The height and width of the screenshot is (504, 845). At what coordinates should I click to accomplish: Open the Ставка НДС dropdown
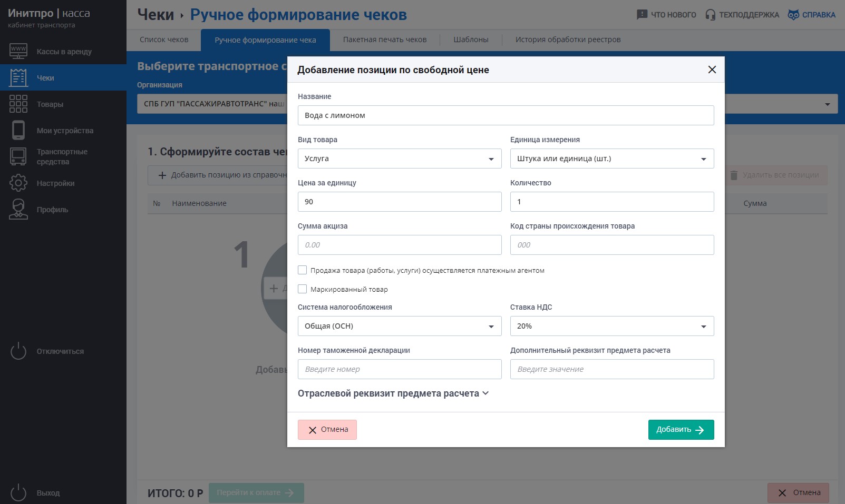[612, 326]
